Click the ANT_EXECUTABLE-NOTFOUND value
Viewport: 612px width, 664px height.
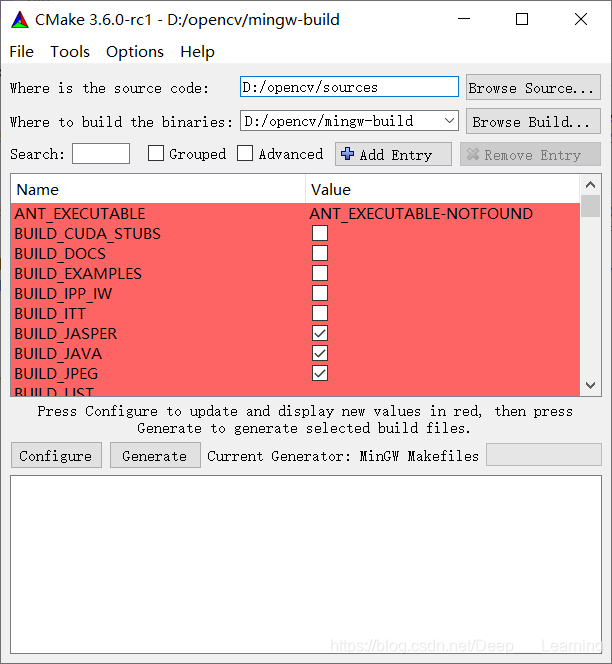pyautogui.click(x=421, y=213)
